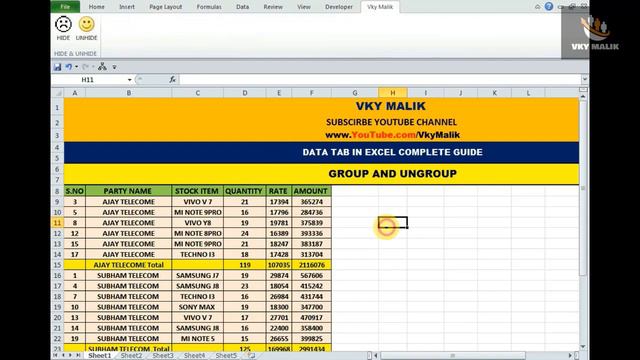This screenshot has width=640, height=360.
Task: Click the Select All corner button
Action: (58, 93)
